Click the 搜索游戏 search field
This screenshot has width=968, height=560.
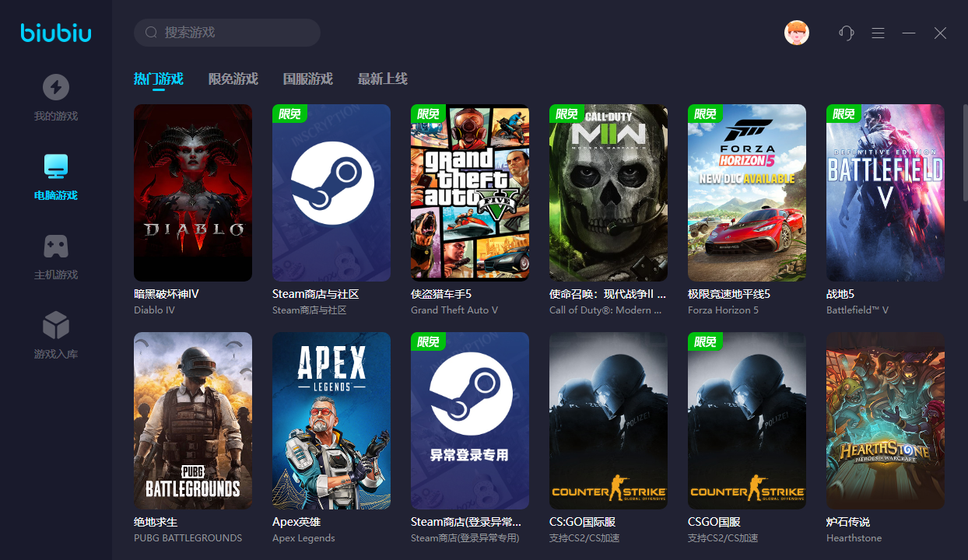point(233,33)
